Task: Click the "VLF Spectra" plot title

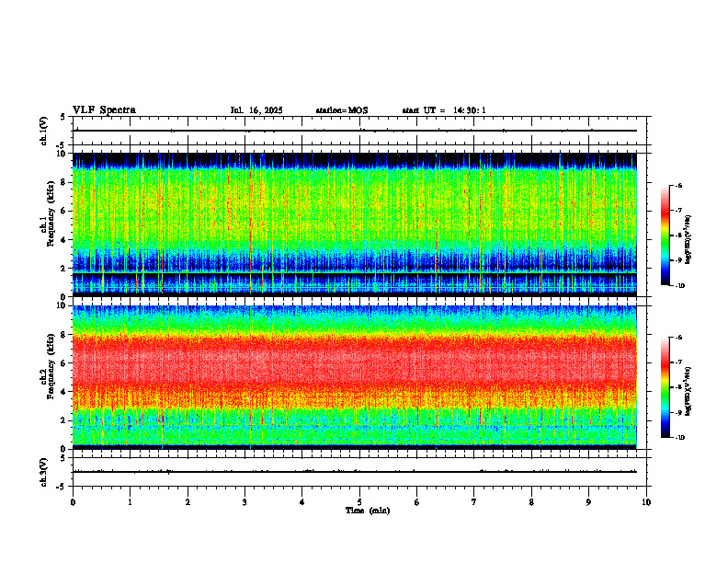Action: click(104, 110)
